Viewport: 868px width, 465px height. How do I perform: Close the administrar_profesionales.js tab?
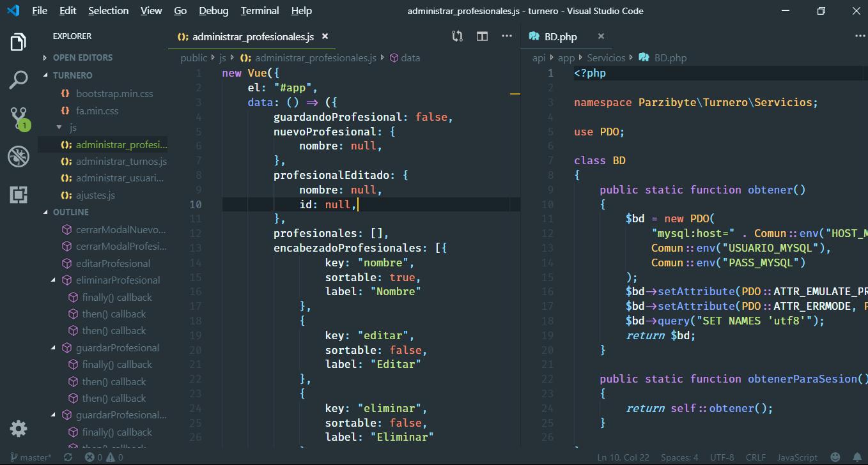pyautogui.click(x=325, y=36)
